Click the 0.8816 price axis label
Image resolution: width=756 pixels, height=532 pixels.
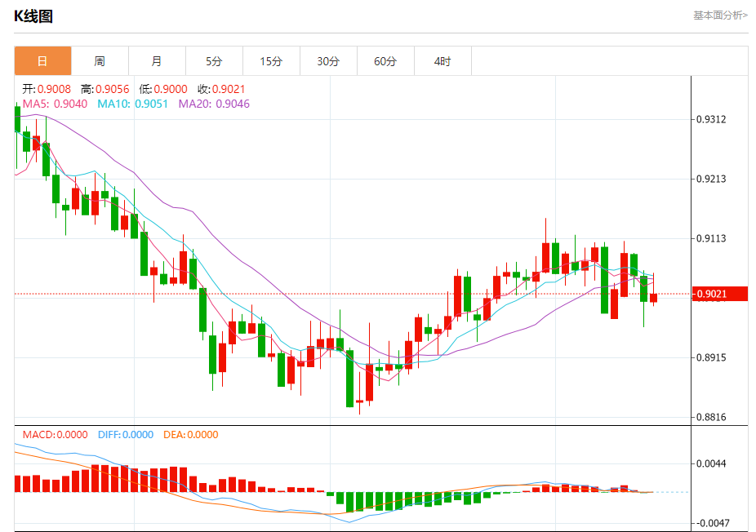pyautogui.click(x=711, y=417)
